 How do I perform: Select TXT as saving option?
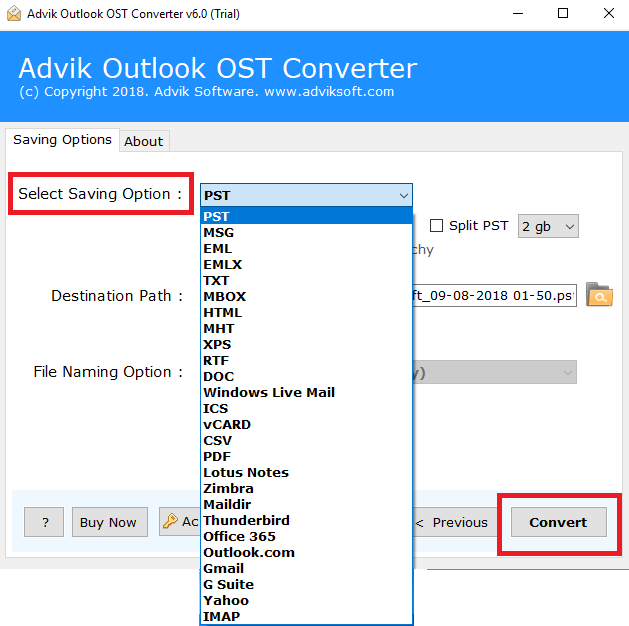(306, 280)
